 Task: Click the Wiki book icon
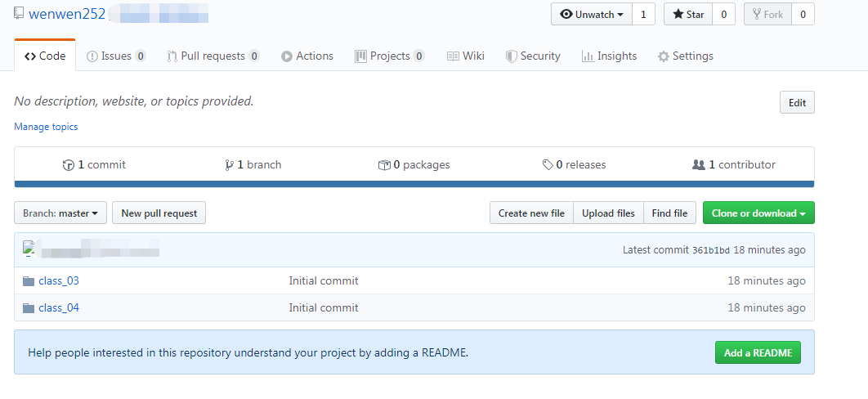(x=453, y=56)
